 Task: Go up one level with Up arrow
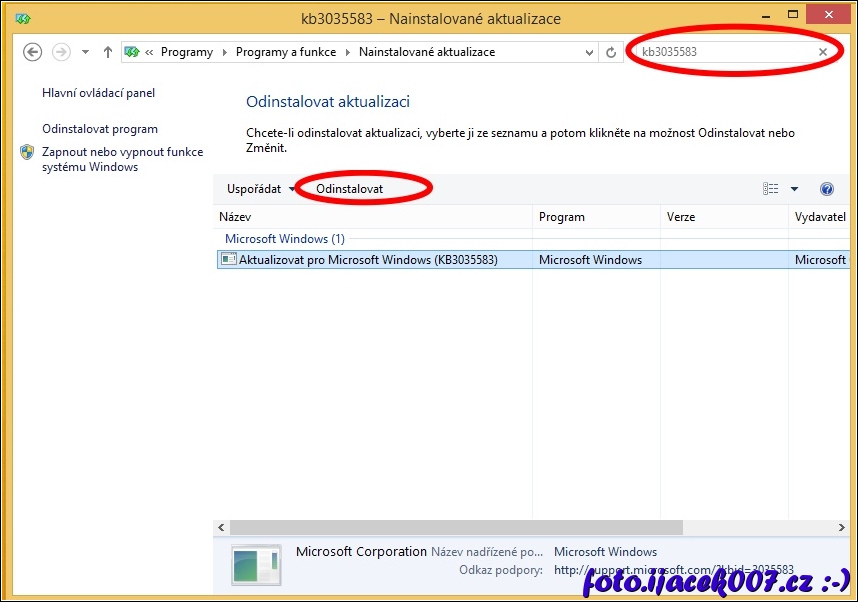pyautogui.click(x=108, y=52)
